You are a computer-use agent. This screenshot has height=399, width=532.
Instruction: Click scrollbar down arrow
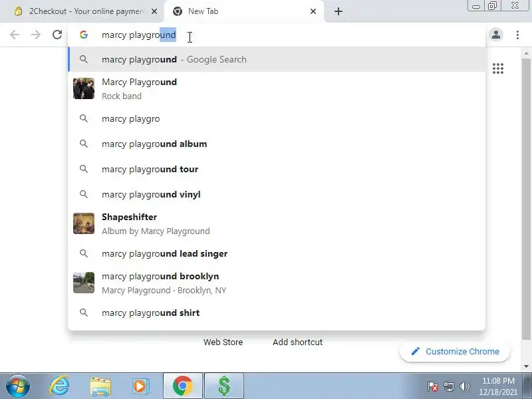point(526,366)
